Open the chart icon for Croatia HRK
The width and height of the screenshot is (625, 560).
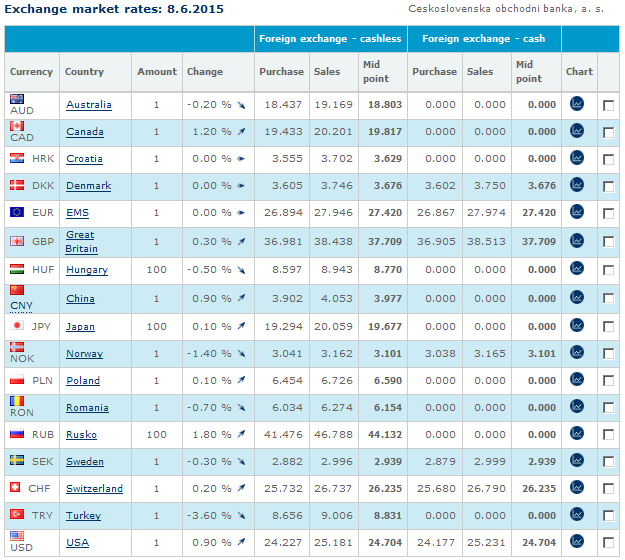577,158
